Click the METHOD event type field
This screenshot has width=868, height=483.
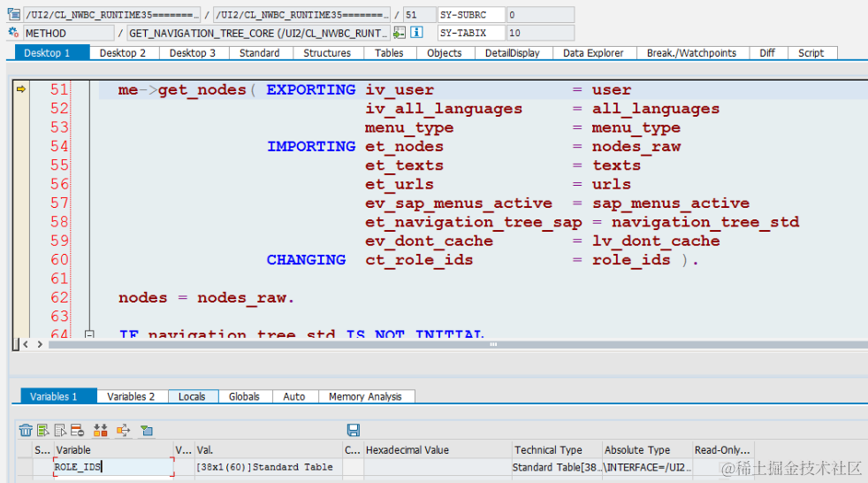pyautogui.click(x=69, y=33)
